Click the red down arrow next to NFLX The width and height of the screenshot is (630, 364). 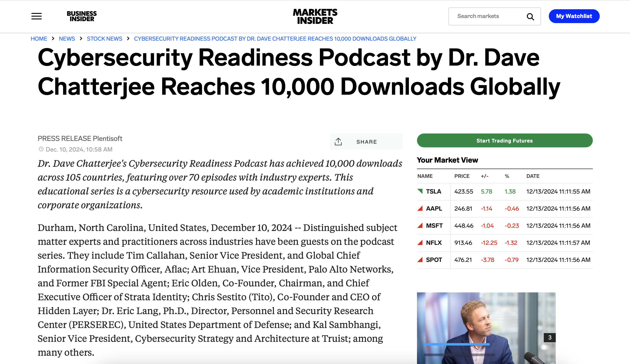coord(420,243)
